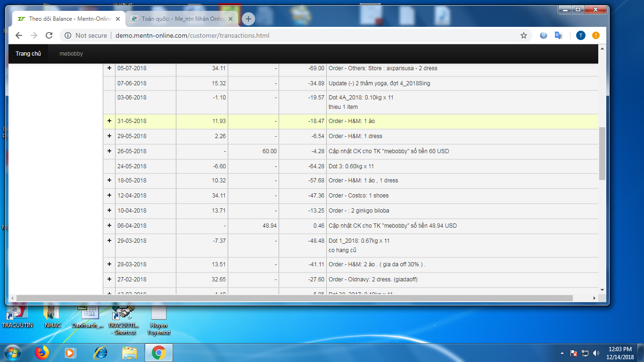The image size is (644, 362).
Task: Click the browser reload button
Action: click(49, 35)
